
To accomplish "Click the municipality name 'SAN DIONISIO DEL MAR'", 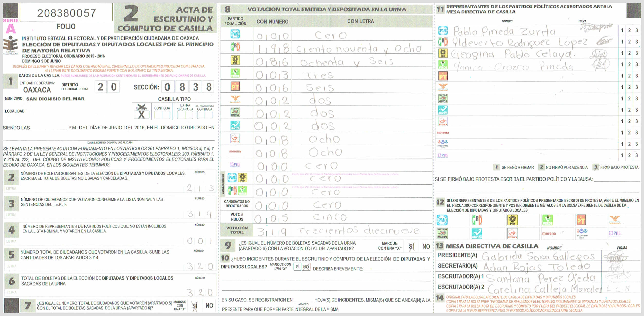I will 55,99.
